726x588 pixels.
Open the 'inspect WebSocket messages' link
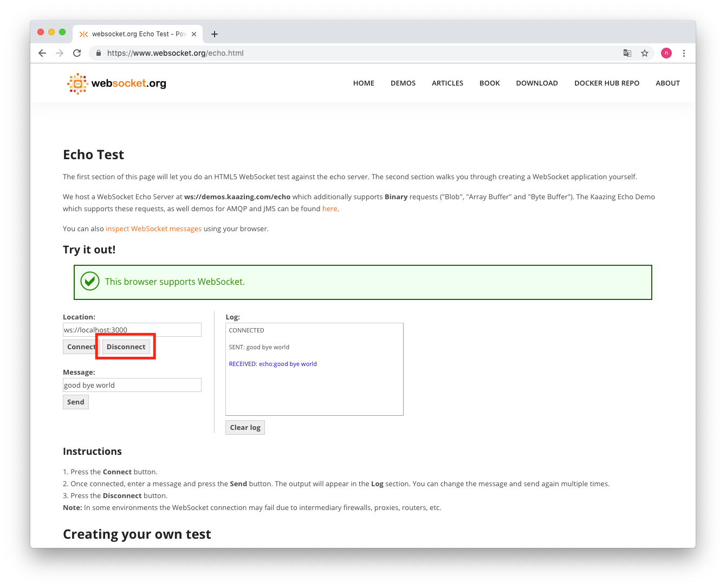pyautogui.click(x=154, y=229)
